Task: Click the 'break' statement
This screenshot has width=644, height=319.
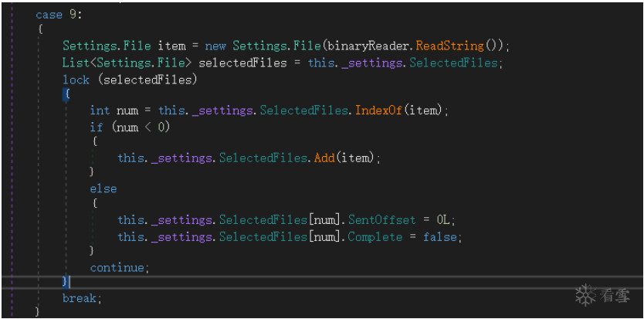Action: tap(80, 298)
